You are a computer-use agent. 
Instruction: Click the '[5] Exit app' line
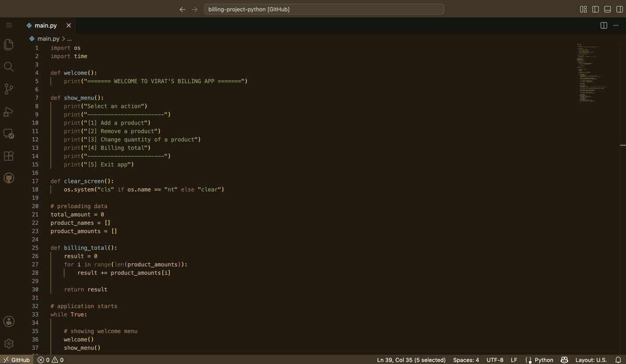[99, 164]
